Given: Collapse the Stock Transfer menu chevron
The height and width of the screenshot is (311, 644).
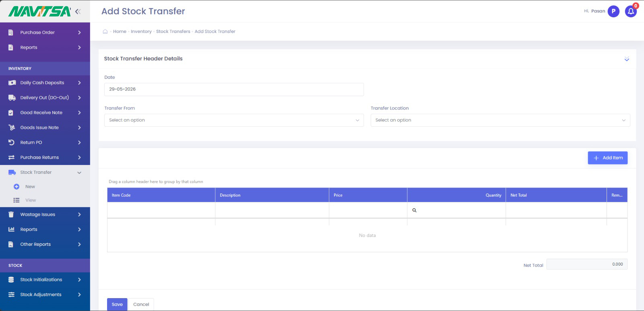Looking at the screenshot, I should pos(79,173).
